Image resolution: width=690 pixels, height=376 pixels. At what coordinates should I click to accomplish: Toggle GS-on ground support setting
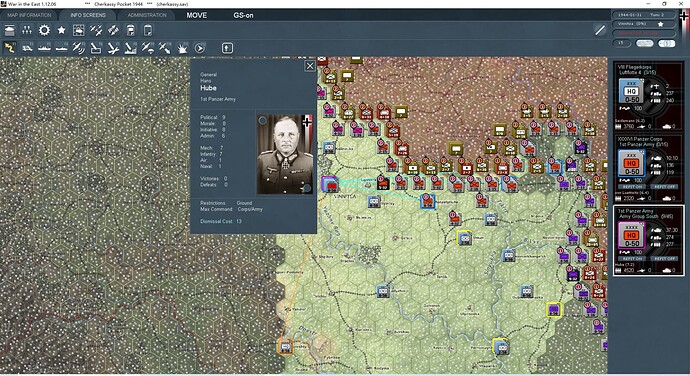coord(243,15)
